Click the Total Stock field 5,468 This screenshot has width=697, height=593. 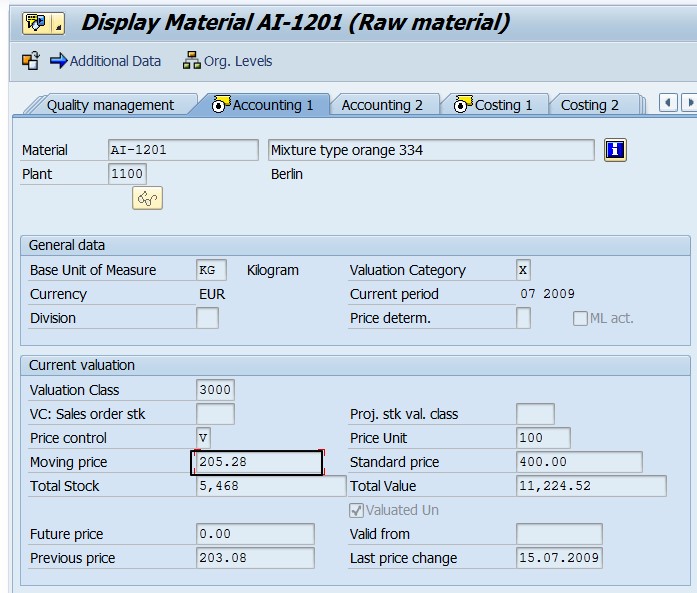271,486
